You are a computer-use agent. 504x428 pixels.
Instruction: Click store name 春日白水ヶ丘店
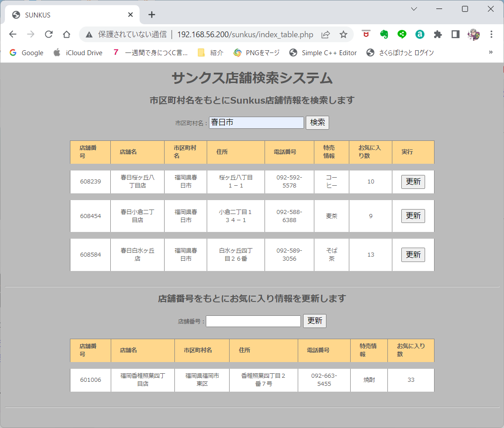point(138,255)
